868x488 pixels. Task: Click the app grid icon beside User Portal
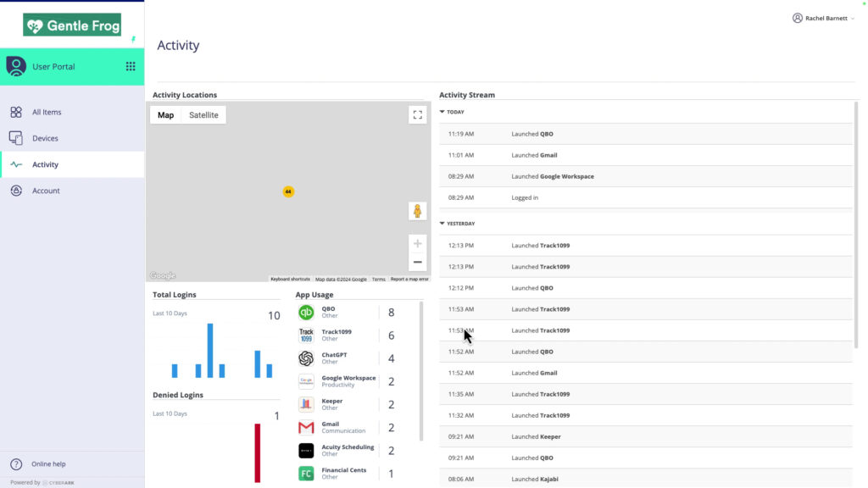pos(131,65)
